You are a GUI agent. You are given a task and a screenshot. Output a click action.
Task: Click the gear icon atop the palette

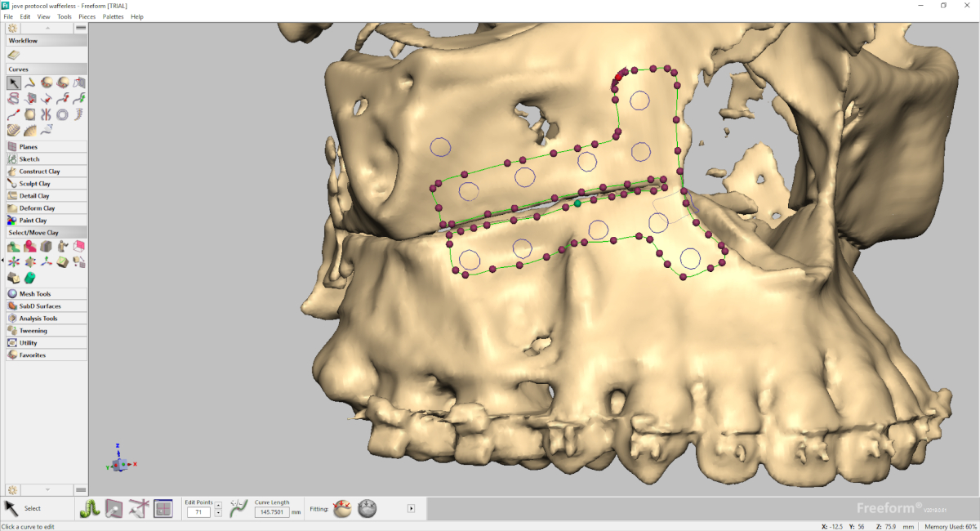pyautogui.click(x=13, y=28)
